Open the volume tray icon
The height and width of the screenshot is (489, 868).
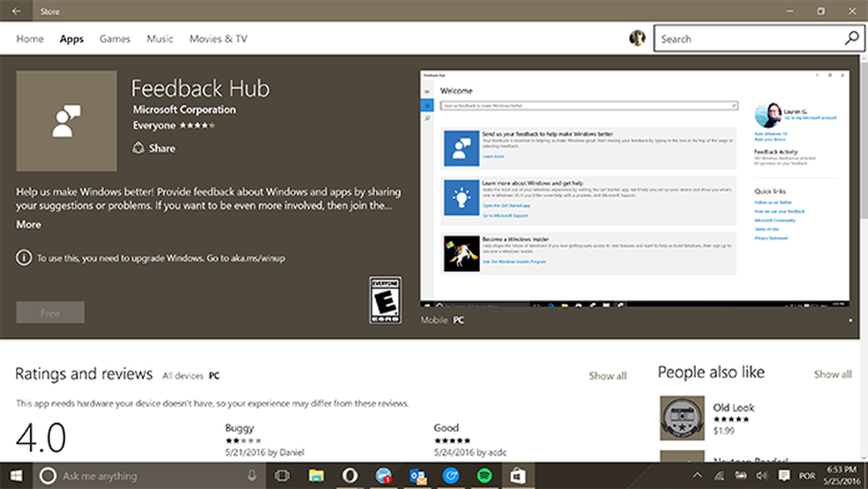tap(762, 476)
